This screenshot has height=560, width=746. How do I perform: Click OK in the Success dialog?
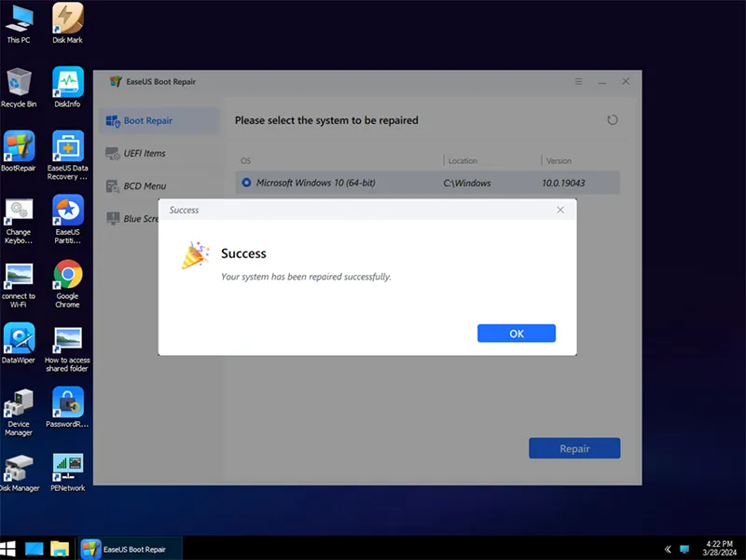coord(517,334)
